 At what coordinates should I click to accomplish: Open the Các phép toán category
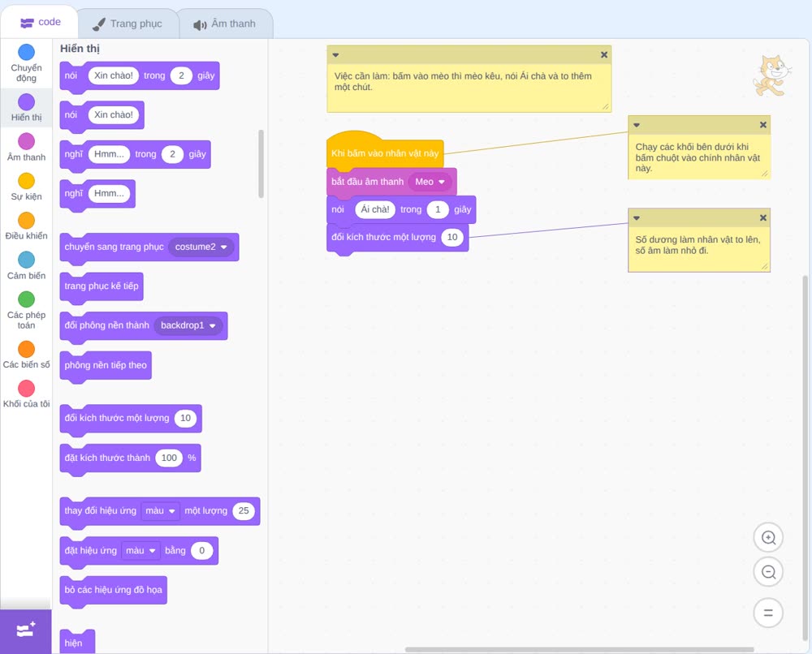pos(27,311)
